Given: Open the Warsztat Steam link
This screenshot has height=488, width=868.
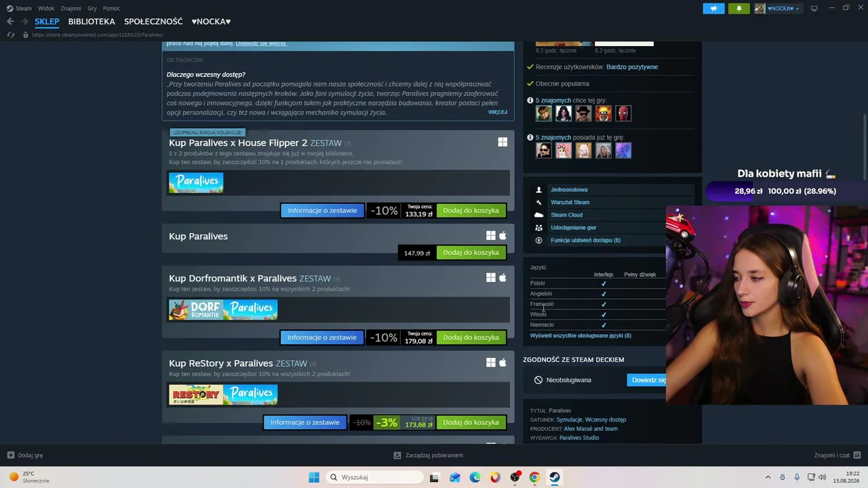Looking at the screenshot, I should 570,202.
